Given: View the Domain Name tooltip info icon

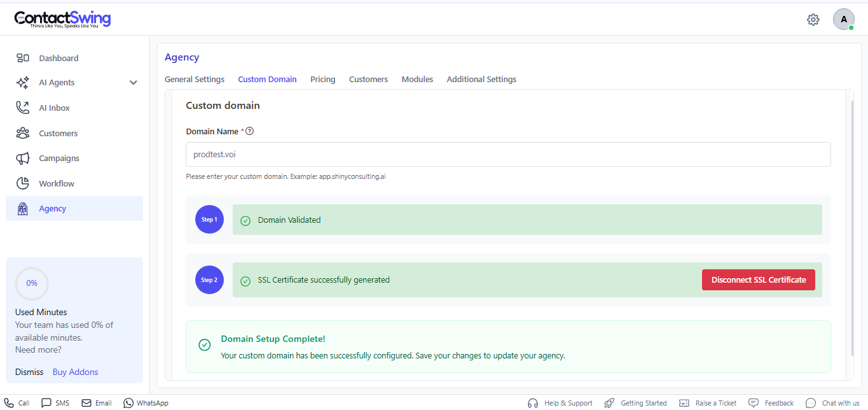Looking at the screenshot, I should pos(249,131).
